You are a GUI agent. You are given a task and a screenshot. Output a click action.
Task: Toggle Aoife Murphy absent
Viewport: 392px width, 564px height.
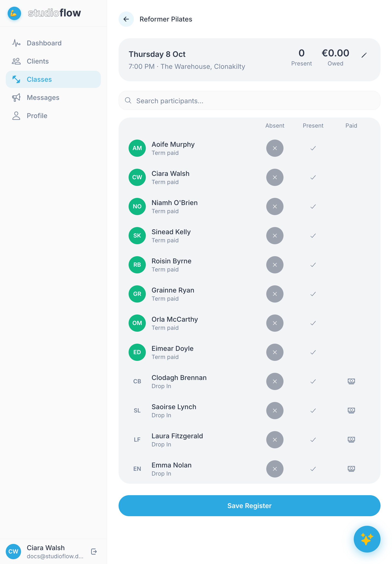pos(275,148)
